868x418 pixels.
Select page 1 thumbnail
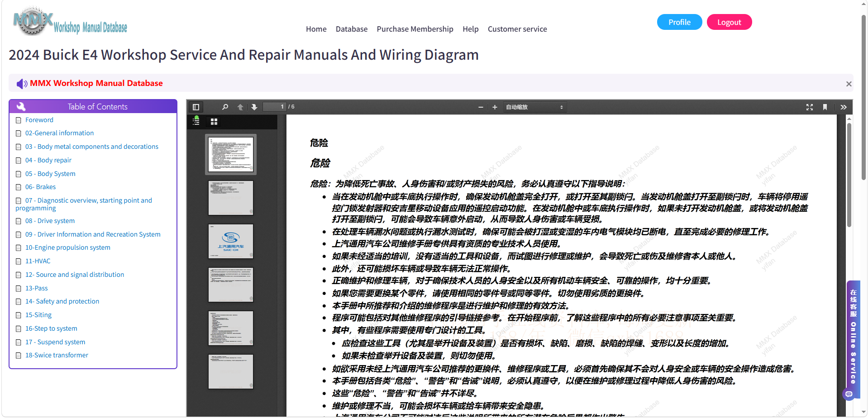click(231, 154)
